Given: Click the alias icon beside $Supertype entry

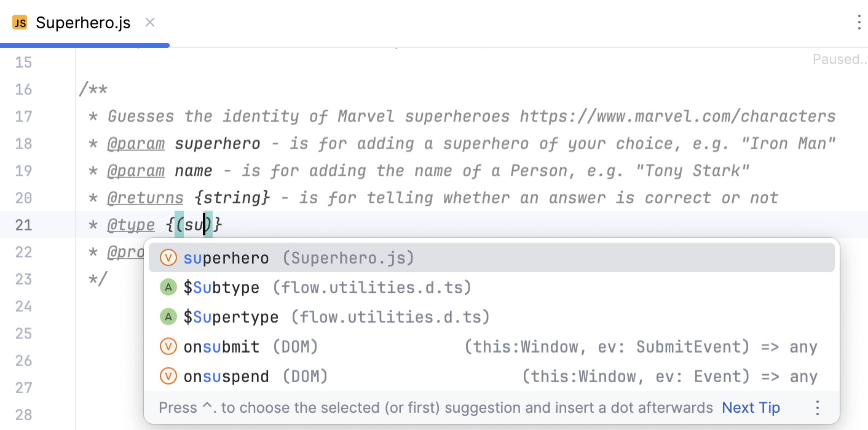Looking at the screenshot, I should click(x=168, y=316).
